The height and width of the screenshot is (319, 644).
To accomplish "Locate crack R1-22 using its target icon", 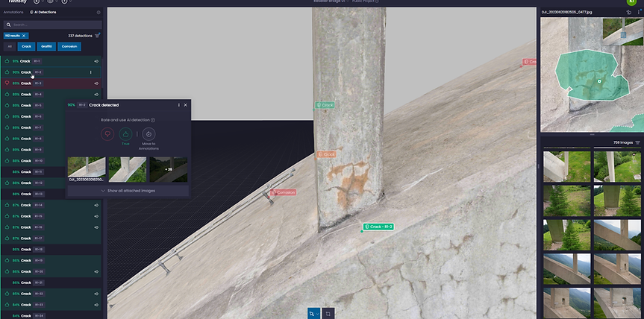I will (96, 294).
